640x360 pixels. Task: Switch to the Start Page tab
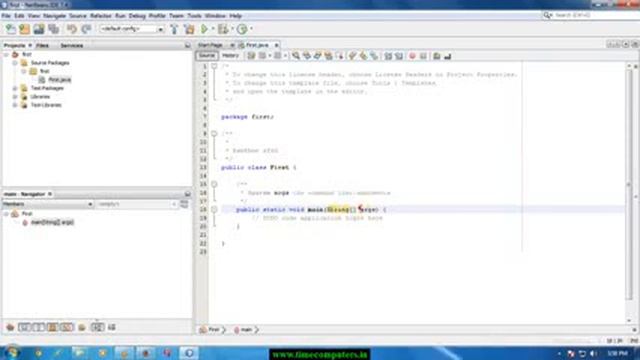pyautogui.click(x=211, y=45)
